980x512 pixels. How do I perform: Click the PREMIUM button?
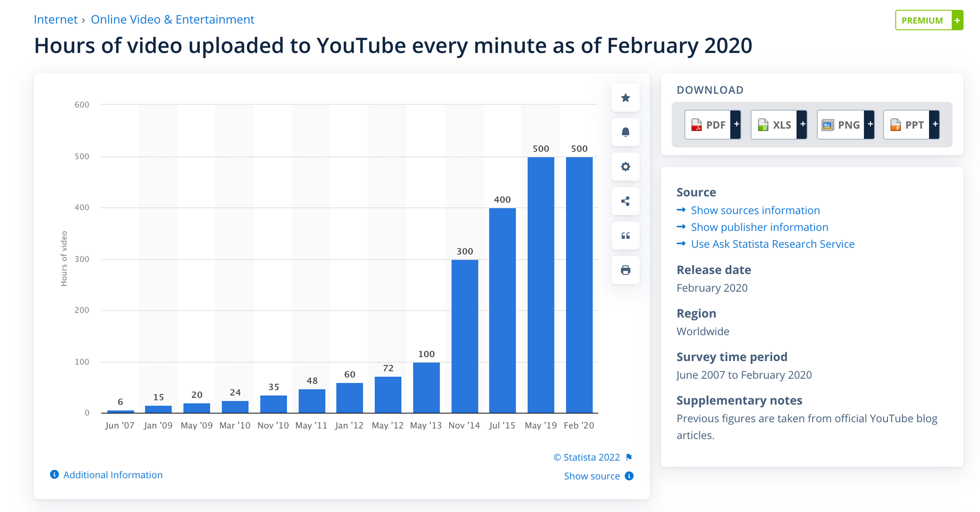pos(929,20)
